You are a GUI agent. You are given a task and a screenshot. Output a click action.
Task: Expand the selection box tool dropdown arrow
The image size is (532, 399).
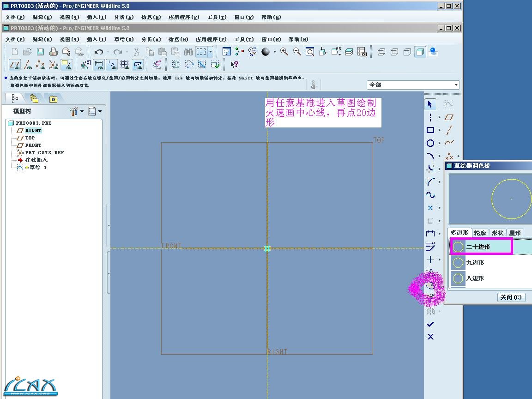211,52
